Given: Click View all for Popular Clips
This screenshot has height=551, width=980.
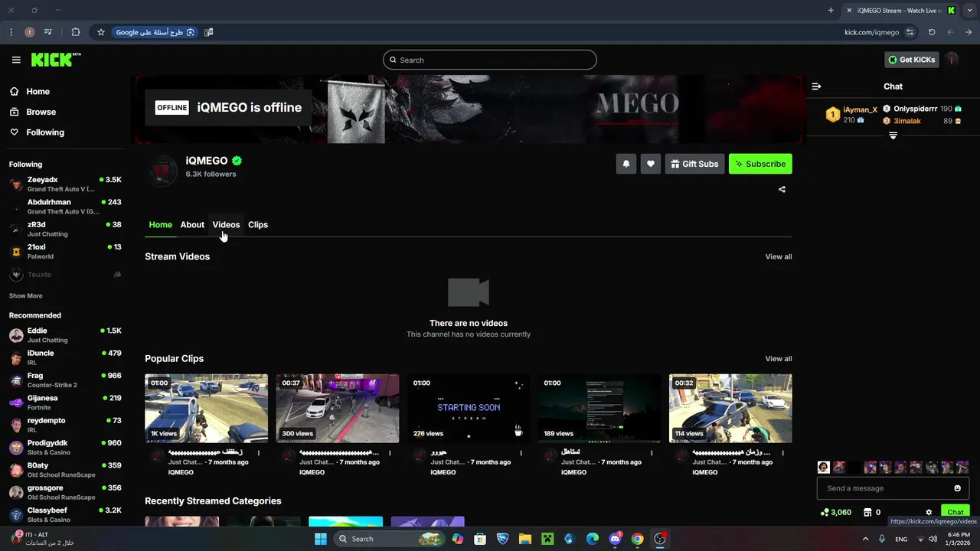Looking at the screenshot, I should (x=779, y=359).
